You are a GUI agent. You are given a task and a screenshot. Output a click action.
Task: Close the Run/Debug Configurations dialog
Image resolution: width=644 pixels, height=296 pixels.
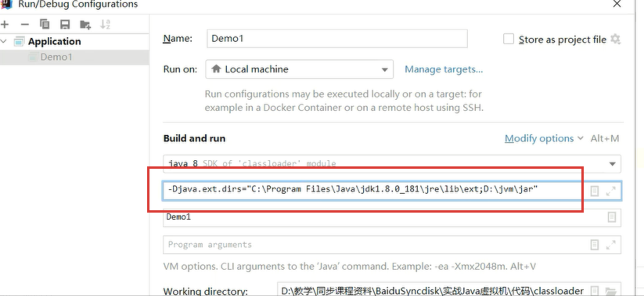pos(617,4)
